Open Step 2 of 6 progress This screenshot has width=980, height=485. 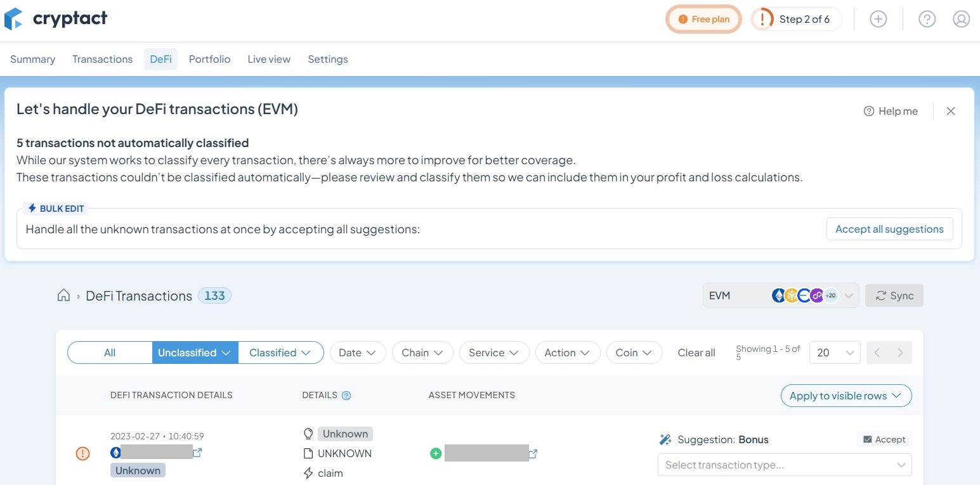click(796, 19)
